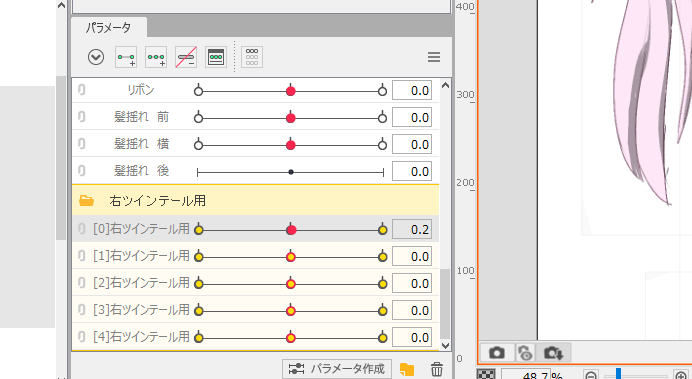The width and height of the screenshot is (692, 379).
Task: Click the parameter list scrollbar thumb
Action: click(445, 304)
